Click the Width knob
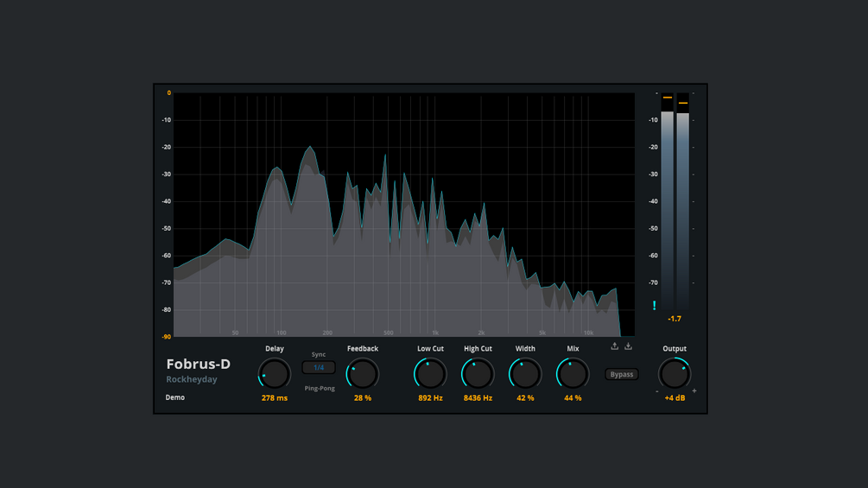This screenshot has height=488, width=868. 525,373
